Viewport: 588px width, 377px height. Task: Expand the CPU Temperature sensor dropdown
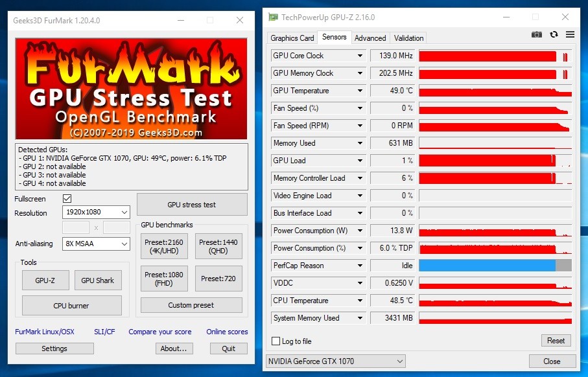360,301
